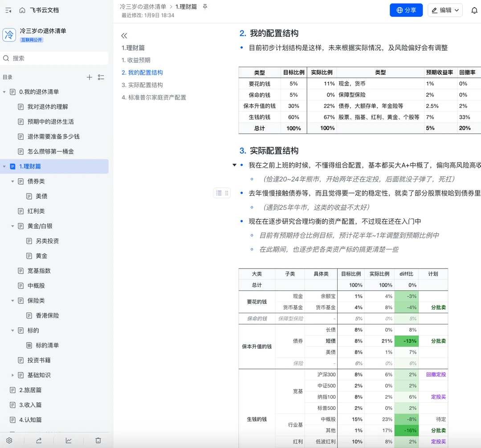
Task: Click the home icon beside 飞书云文档
Action: coord(22,10)
